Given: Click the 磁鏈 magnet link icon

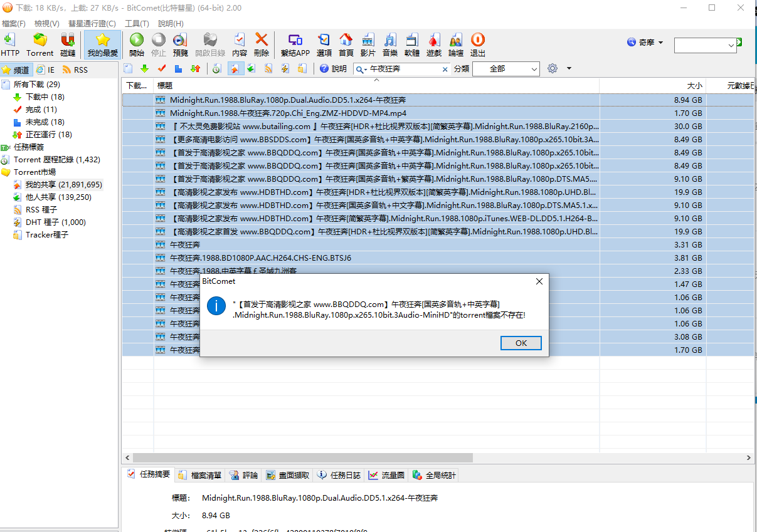Looking at the screenshot, I should (x=68, y=45).
